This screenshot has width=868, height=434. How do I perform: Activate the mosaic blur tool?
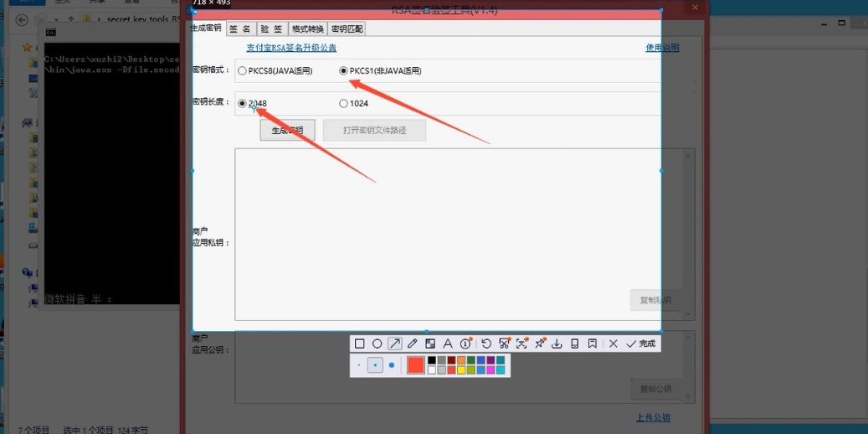click(x=429, y=344)
